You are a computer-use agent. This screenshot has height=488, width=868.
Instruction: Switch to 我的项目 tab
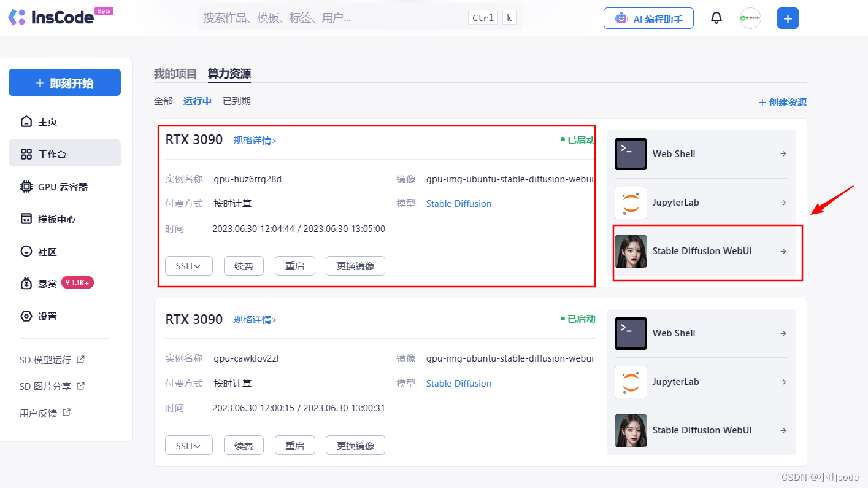tap(175, 74)
